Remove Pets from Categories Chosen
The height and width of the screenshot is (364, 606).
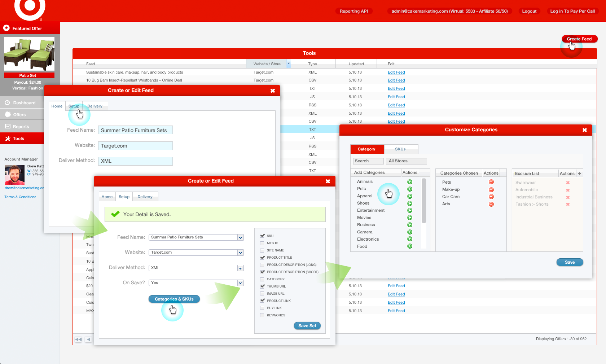(491, 182)
